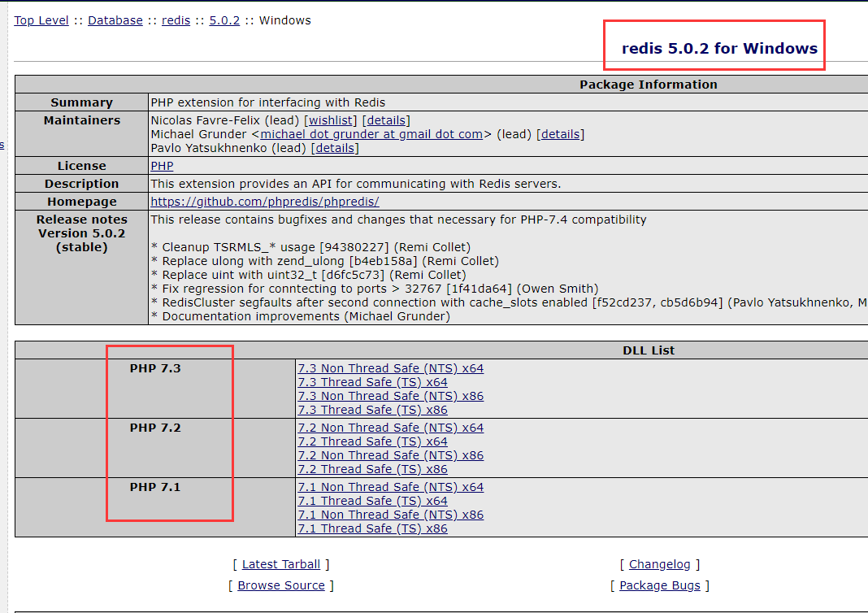Click 'PHP extension for interfacing with Redis' text
The image size is (868, 613).
[x=268, y=102]
